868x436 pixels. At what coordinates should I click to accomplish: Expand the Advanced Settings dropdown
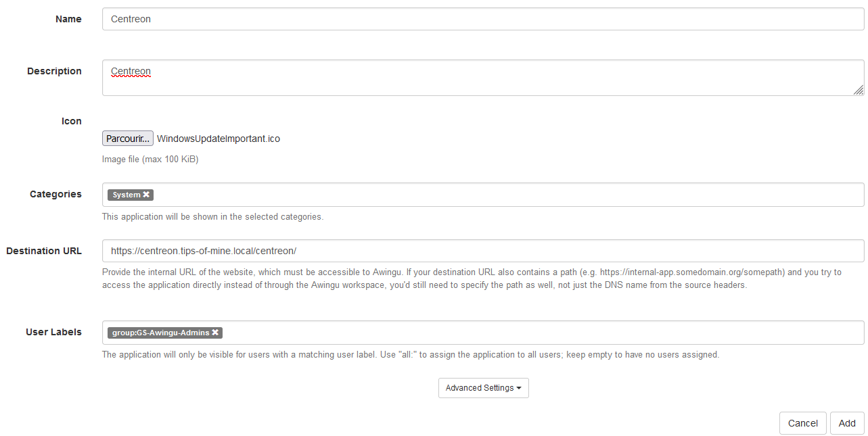[483, 388]
